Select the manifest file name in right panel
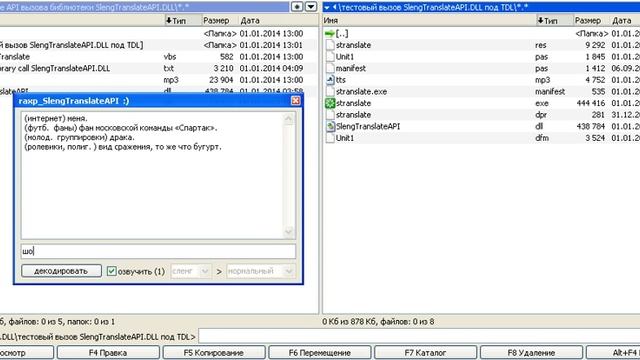The height and width of the screenshot is (360, 640). point(351,68)
